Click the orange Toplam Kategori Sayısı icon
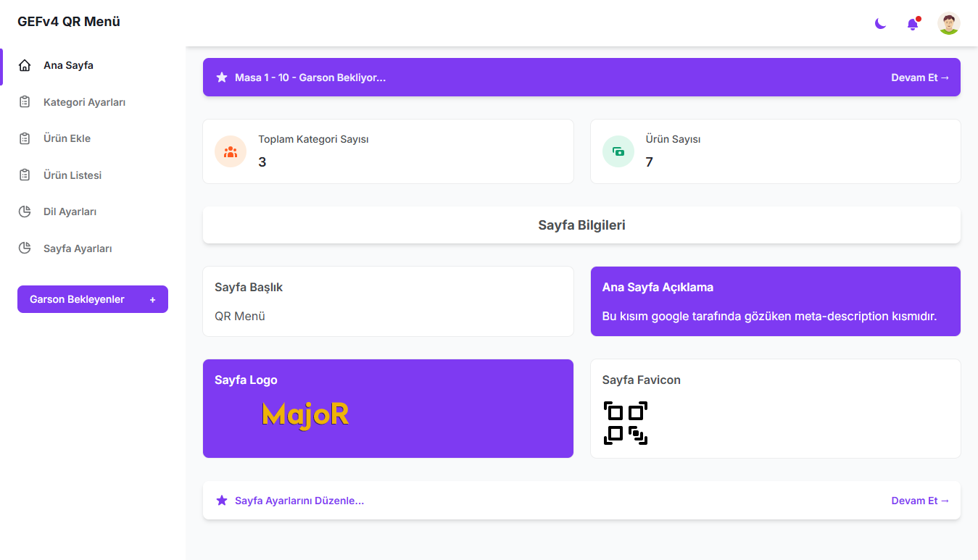978x560 pixels. click(x=231, y=151)
